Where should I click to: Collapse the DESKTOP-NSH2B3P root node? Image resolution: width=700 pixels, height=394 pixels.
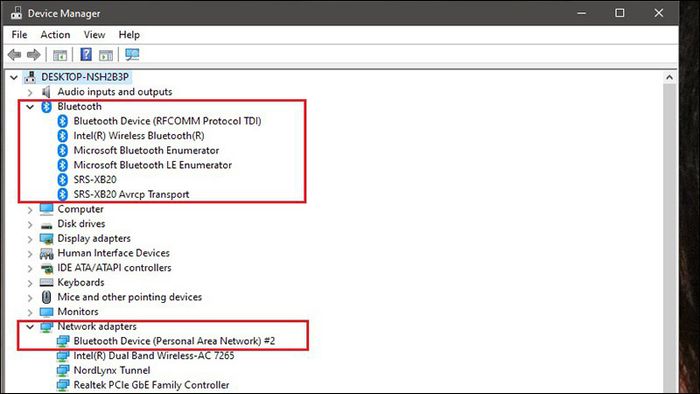point(14,78)
